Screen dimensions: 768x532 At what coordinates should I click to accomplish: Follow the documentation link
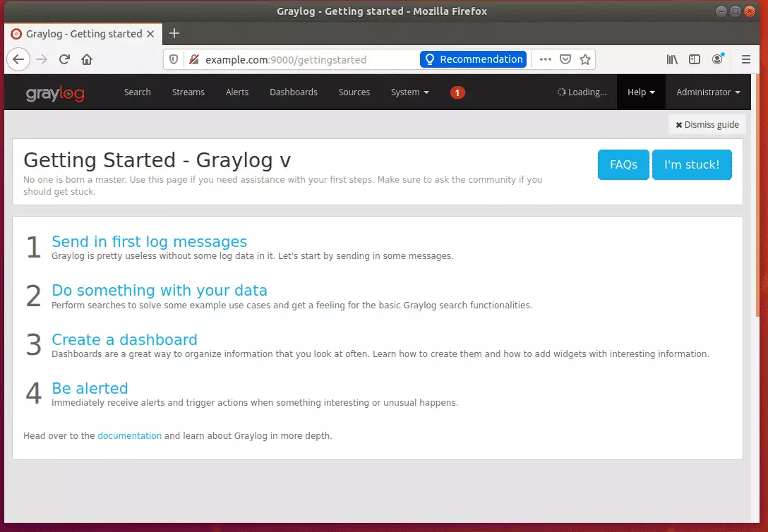click(129, 436)
